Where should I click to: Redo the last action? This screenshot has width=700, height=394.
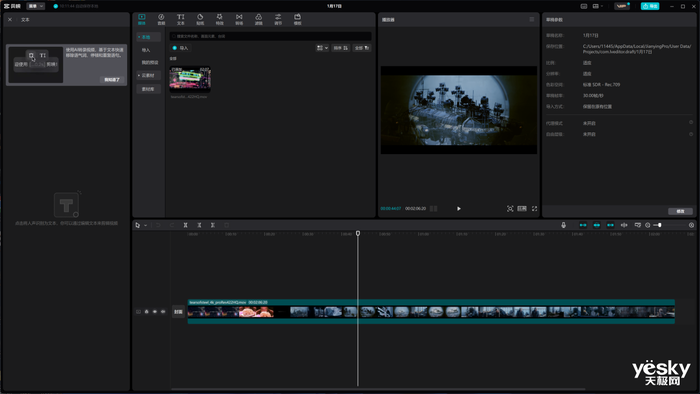(172, 225)
